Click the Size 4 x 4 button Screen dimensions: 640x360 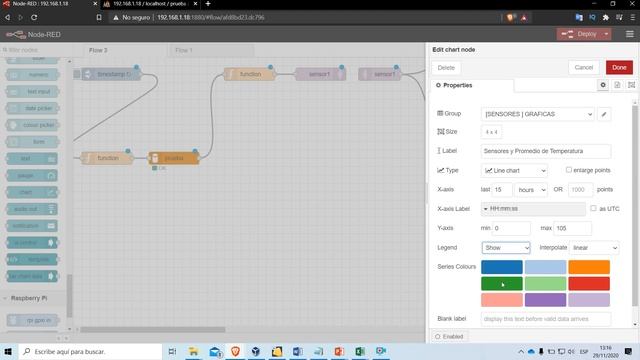[491, 132]
